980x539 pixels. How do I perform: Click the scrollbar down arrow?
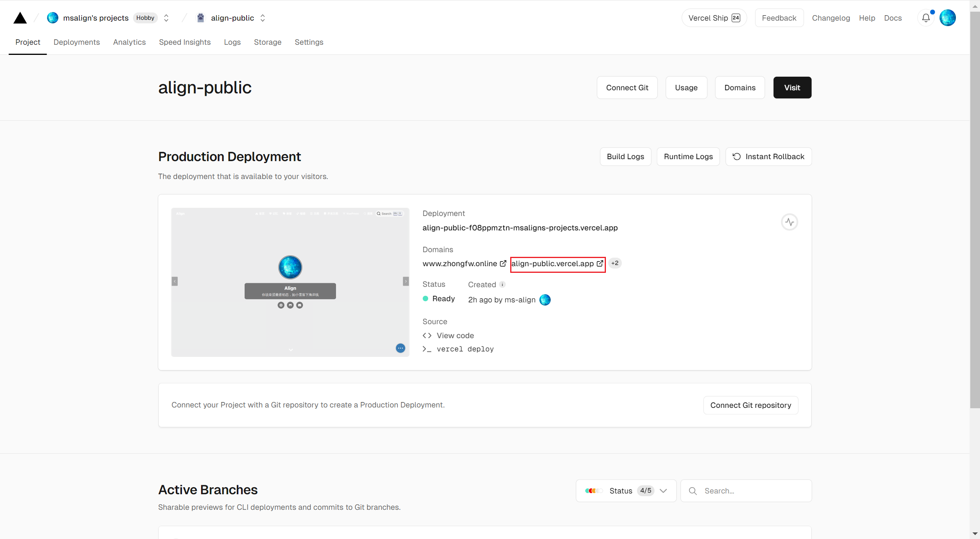coord(975,534)
